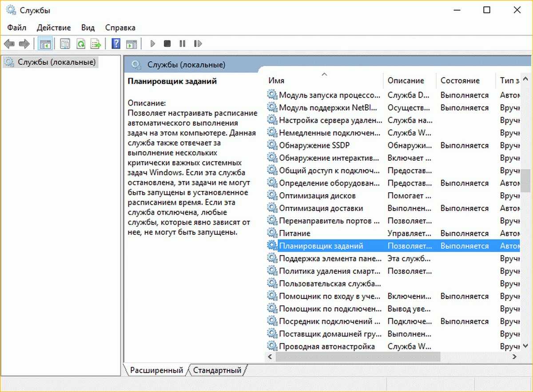Click the vertical scrollbar down arrow
This screenshot has height=392, width=533.
coord(525,345)
